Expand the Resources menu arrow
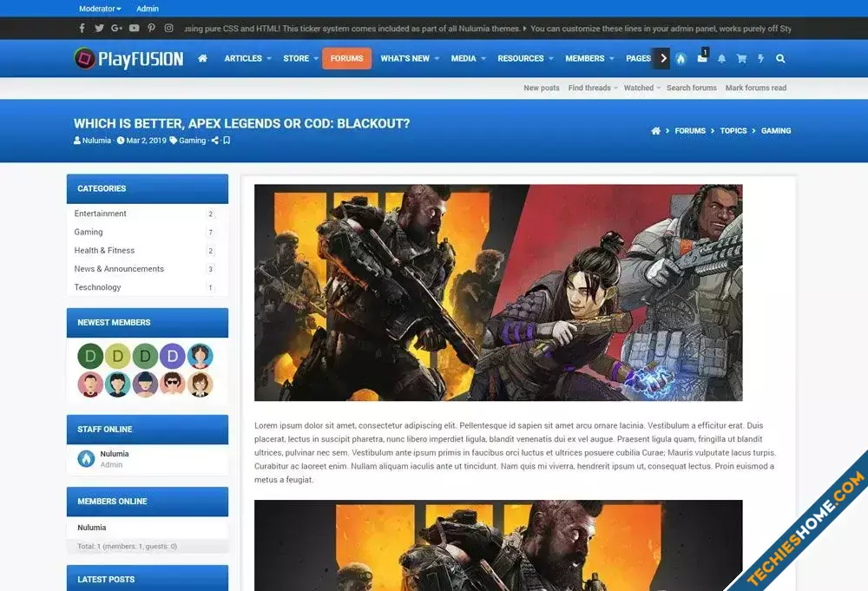 coord(551,58)
